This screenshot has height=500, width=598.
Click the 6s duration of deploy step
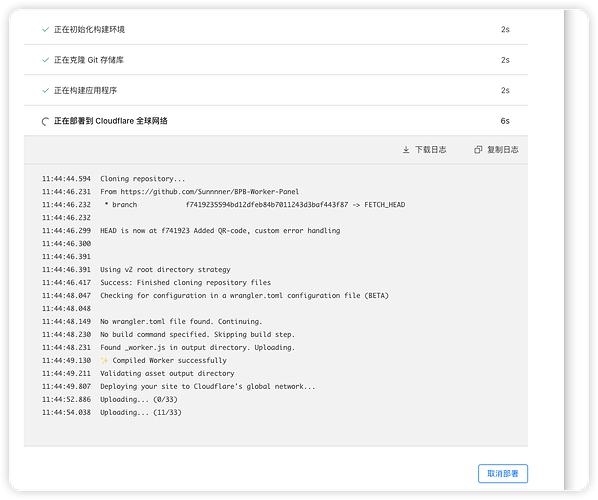(x=505, y=121)
